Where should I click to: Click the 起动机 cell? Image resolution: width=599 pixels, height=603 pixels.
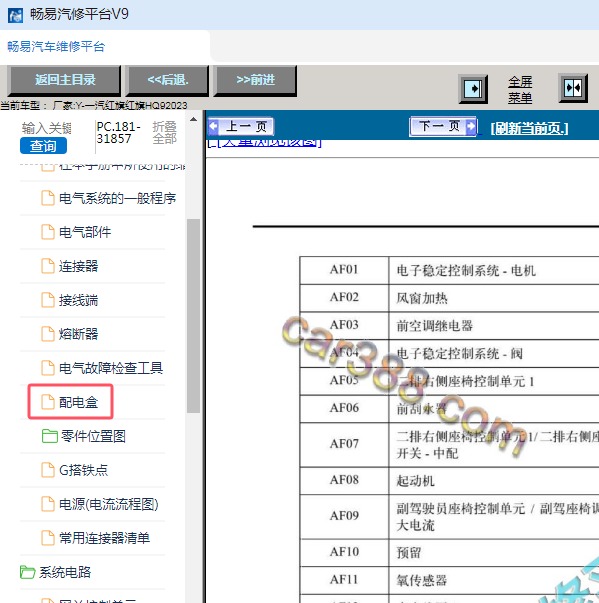[494, 481]
